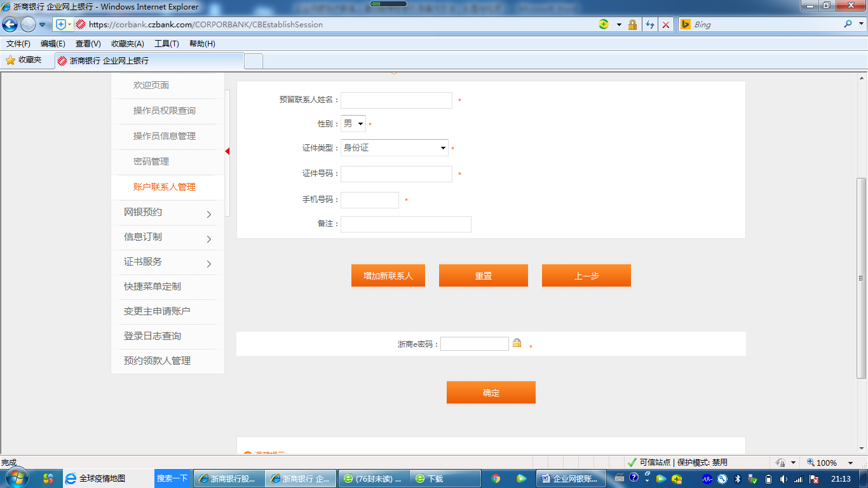Click the Windows Start button
The height and width of the screenshot is (488, 868).
pyautogui.click(x=16, y=478)
